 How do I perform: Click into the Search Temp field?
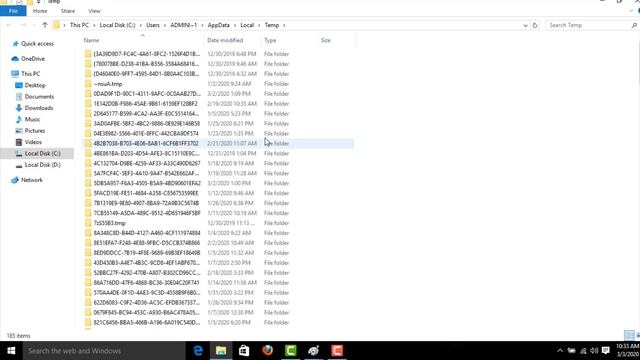click(x=591, y=25)
